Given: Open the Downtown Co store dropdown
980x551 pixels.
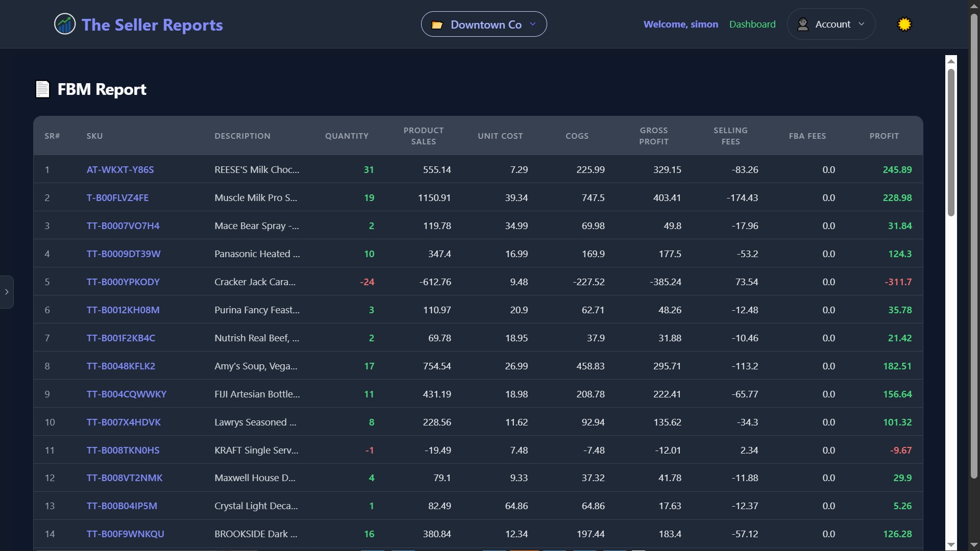Looking at the screenshot, I should pos(484,24).
